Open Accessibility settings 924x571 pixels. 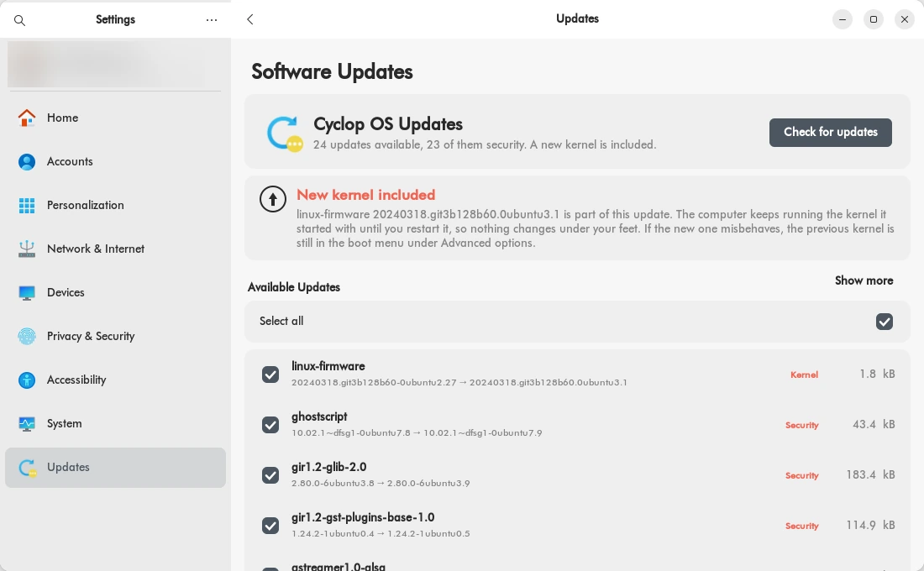[x=116, y=380]
